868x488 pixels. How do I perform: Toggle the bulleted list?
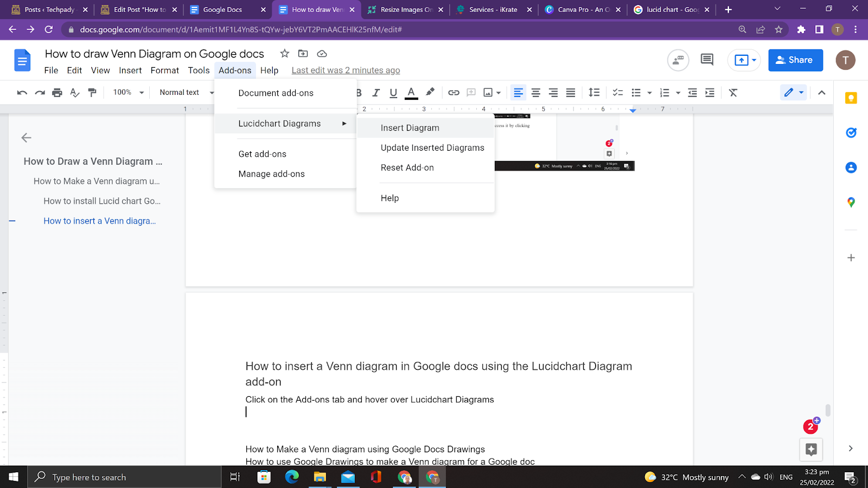point(636,93)
